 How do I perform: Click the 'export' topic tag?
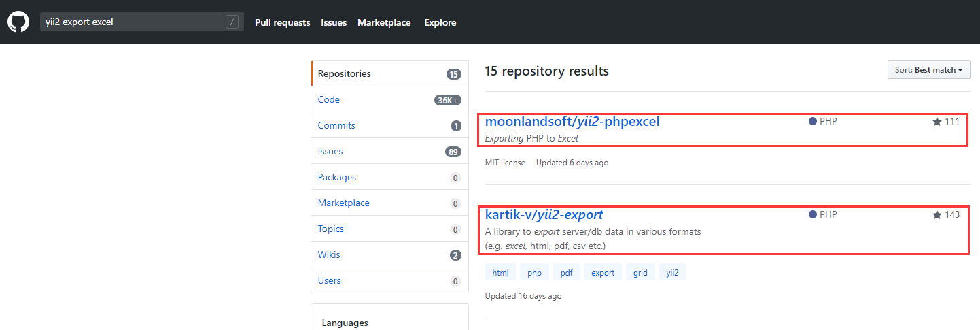pos(603,273)
